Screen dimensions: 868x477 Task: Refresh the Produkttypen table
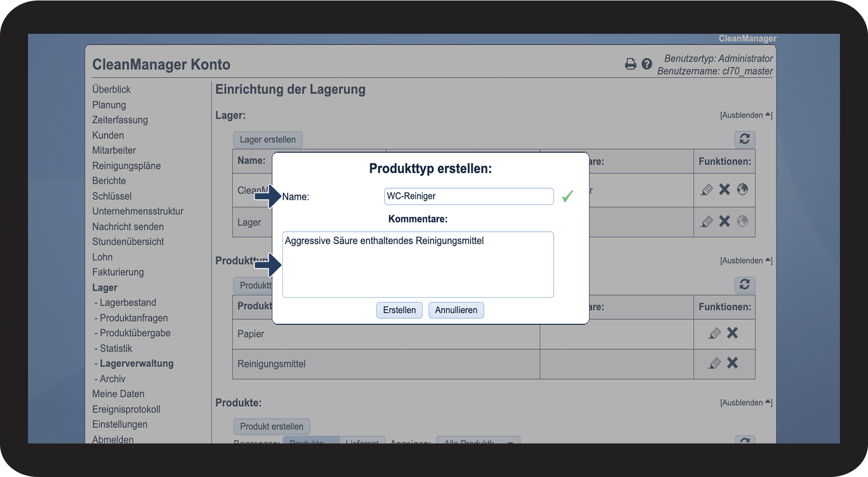(x=745, y=285)
